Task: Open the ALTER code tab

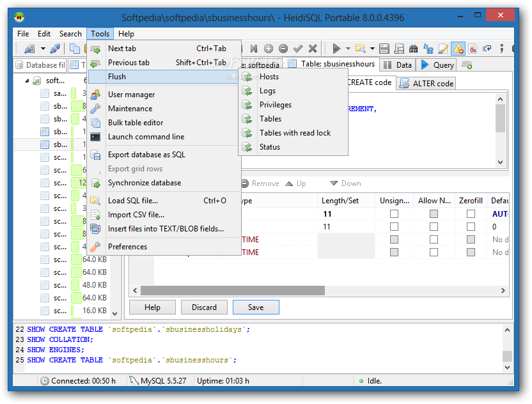Action: coord(426,84)
